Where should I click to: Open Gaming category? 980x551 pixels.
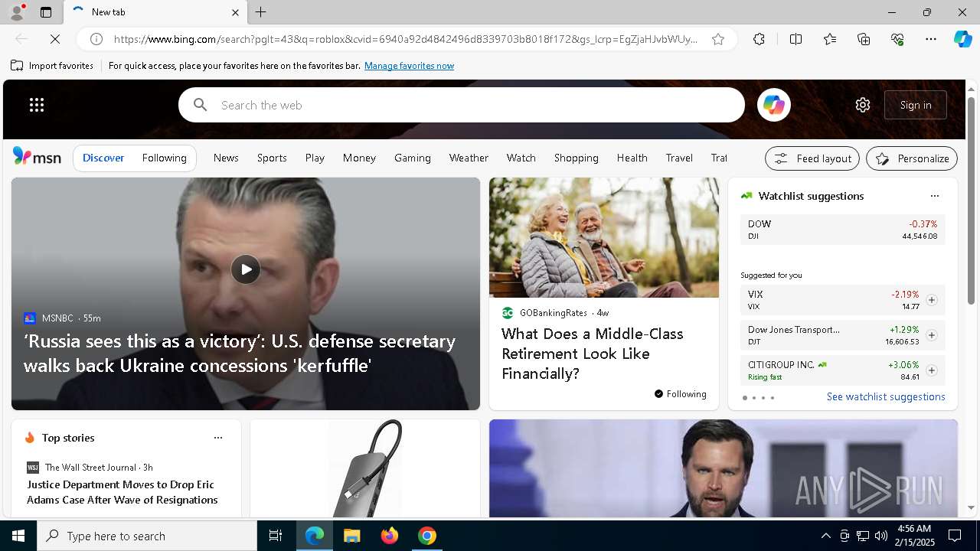click(x=413, y=158)
